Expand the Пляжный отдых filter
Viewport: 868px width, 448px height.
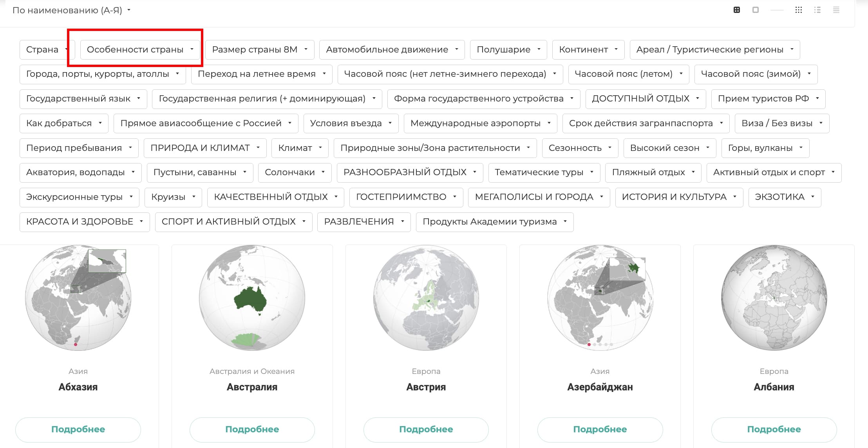(653, 172)
